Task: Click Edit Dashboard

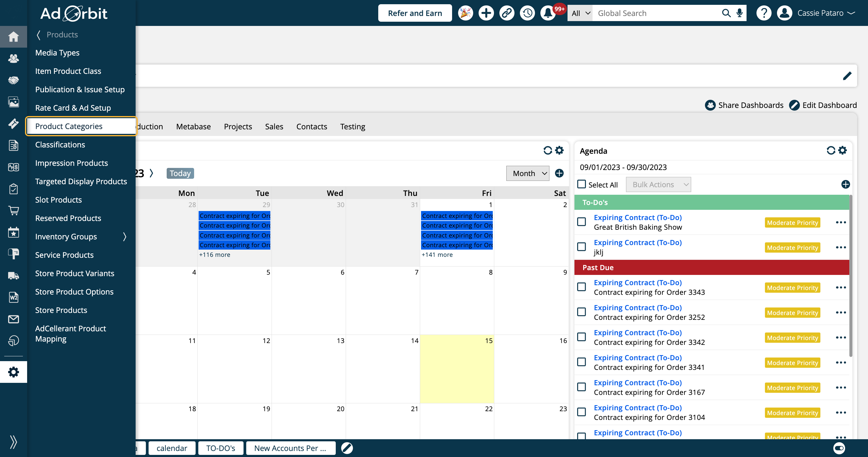Action: coord(823,105)
